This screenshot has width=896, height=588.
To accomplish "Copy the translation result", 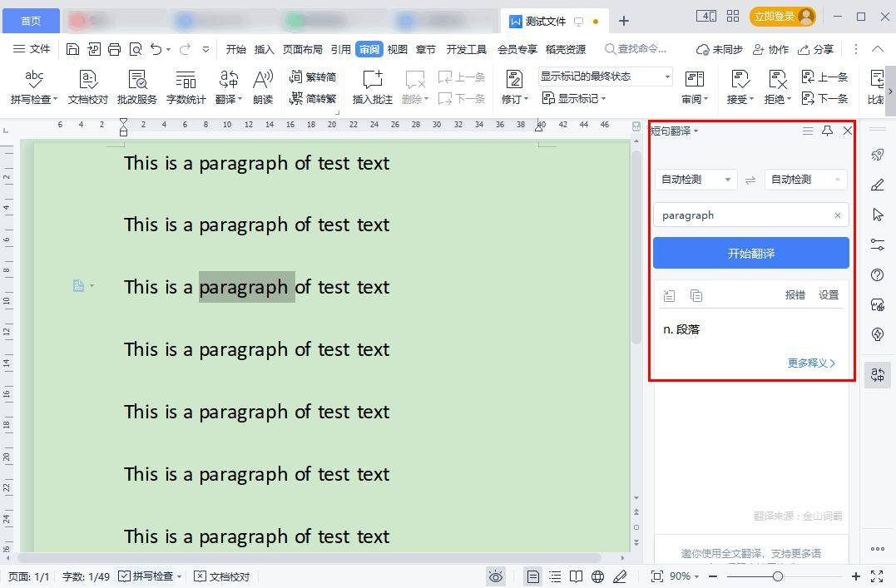I will [x=696, y=295].
